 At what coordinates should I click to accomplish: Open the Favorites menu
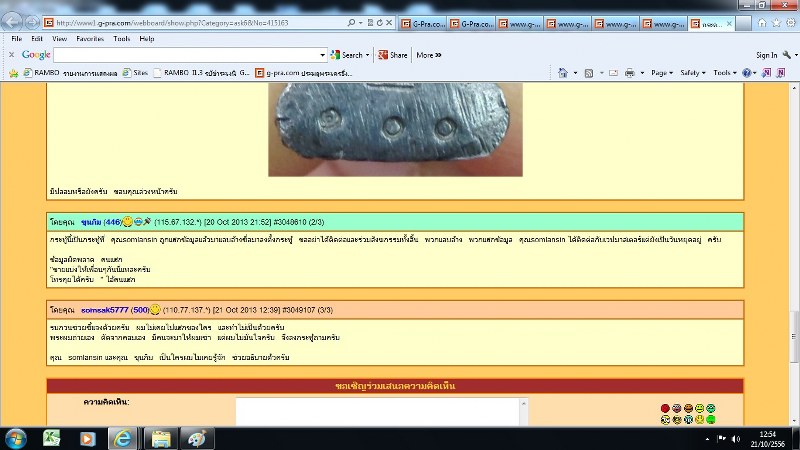point(90,38)
